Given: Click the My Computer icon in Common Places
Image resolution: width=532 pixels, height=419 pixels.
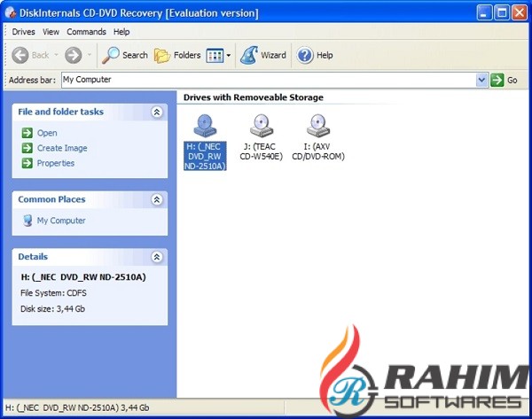Looking at the screenshot, I should 27,221.
